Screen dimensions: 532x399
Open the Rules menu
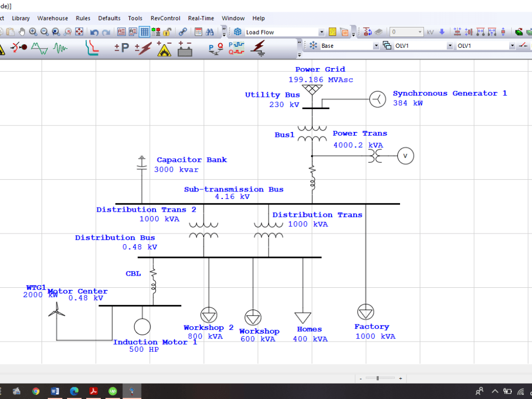click(83, 18)
